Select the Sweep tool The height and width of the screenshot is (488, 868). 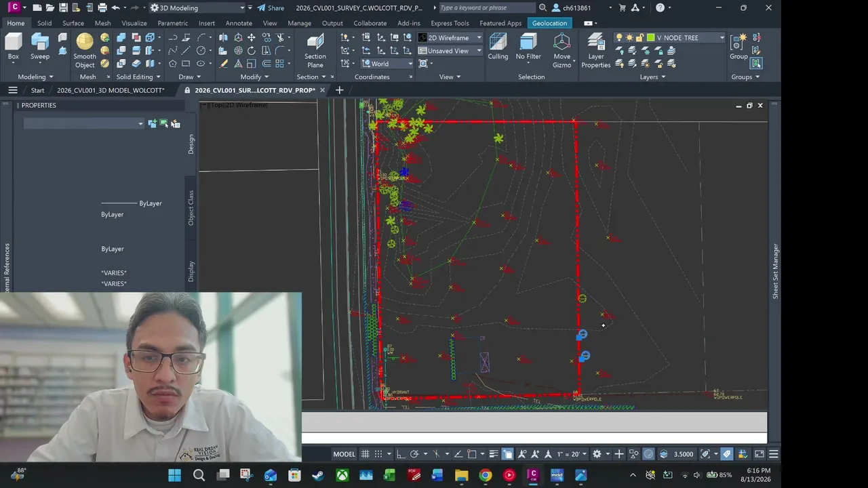click(40, 47)
